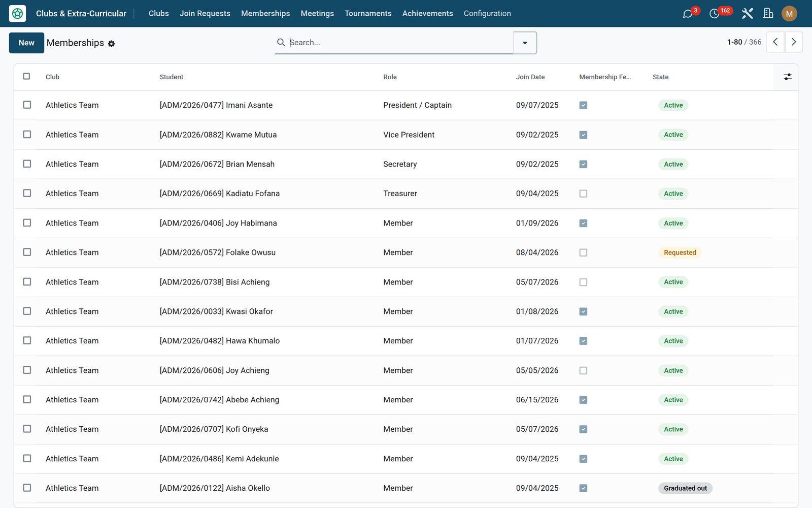
Task: Open the company building switcher icon
Action: (768, 14)
